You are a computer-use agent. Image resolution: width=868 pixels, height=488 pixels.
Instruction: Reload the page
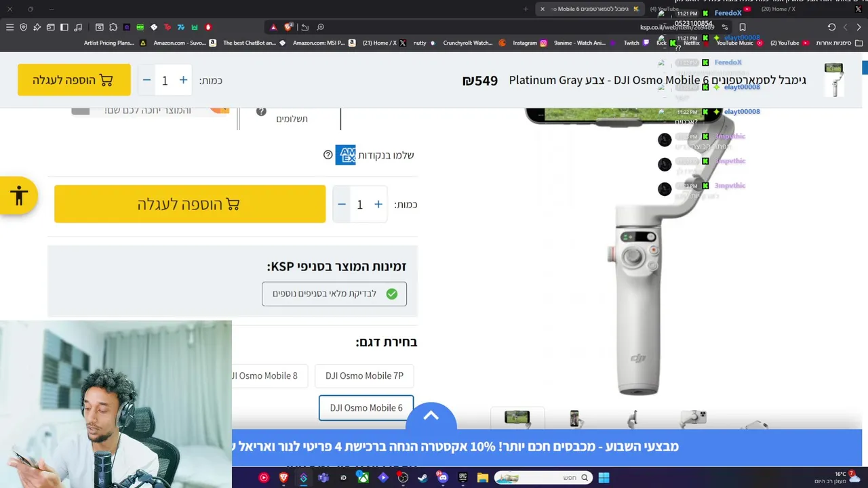(831, 27)
